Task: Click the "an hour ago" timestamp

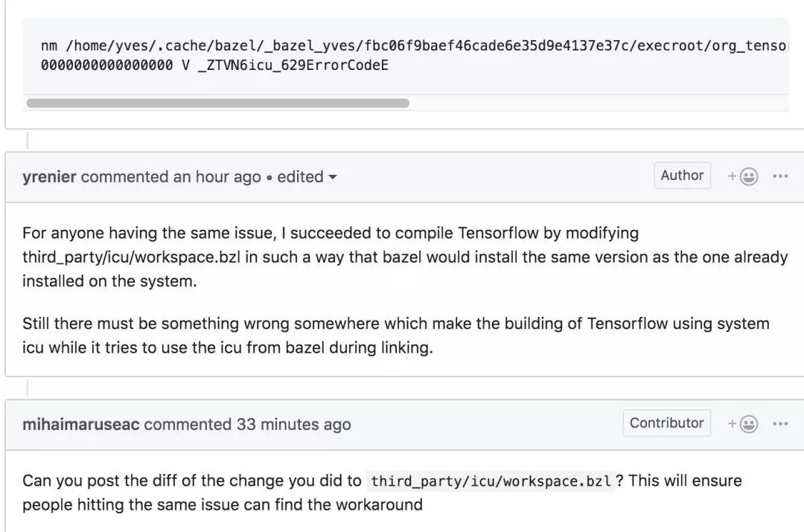Action: (x=217, y=177)
